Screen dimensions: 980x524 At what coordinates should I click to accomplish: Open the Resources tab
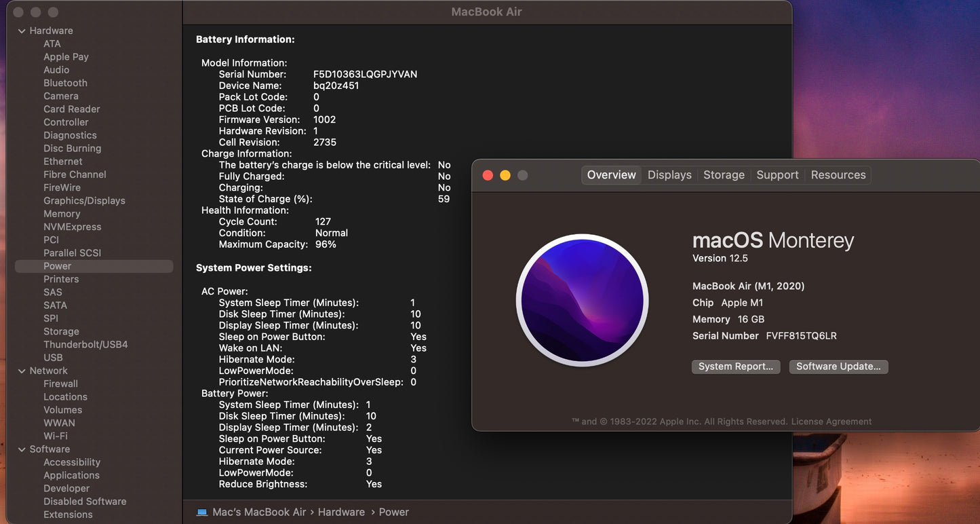click(x=838, y=175)
